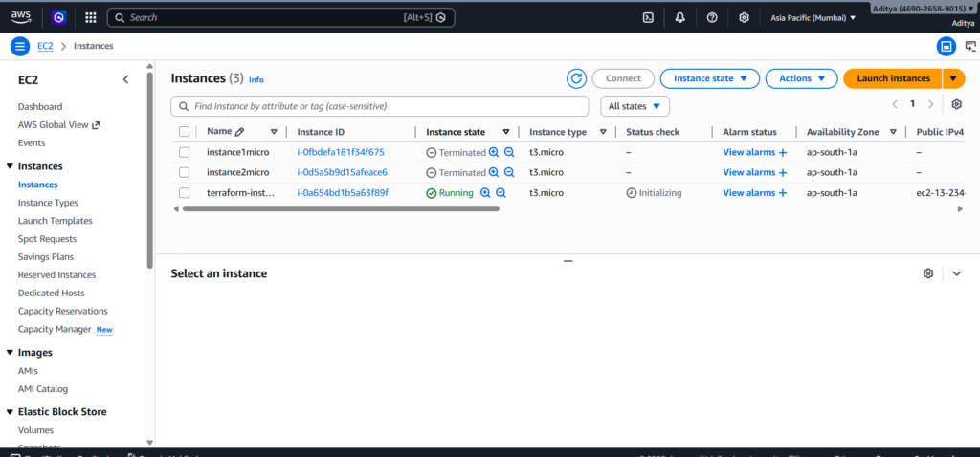Open AWS CloudShell icon in top bar
The height and width of the screenshot is (457, 980).
[x=648, y=17]
